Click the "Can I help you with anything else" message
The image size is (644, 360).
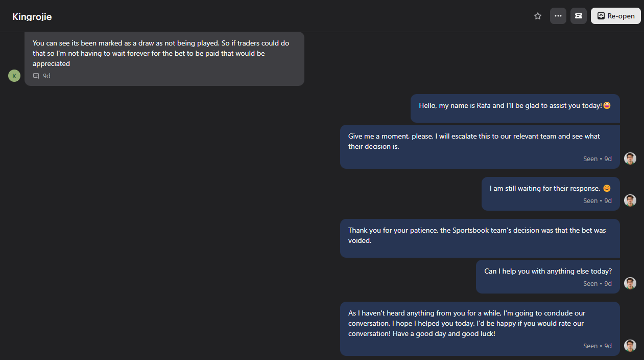pos(547,272)
